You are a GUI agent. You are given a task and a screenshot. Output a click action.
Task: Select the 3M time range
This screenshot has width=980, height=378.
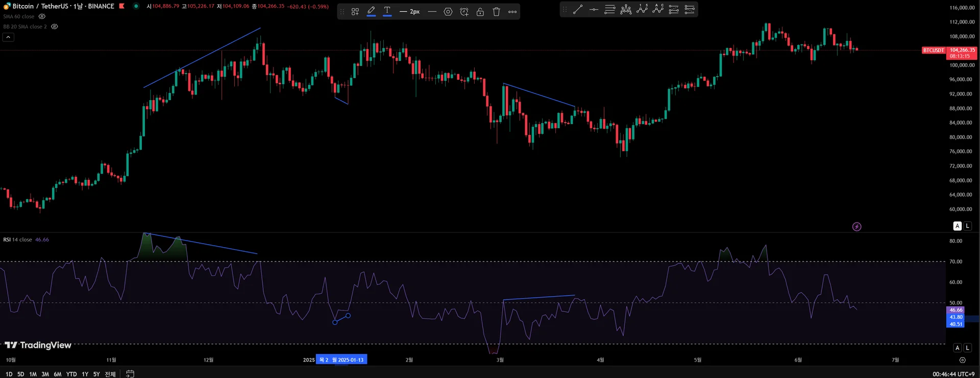(45, 374)
